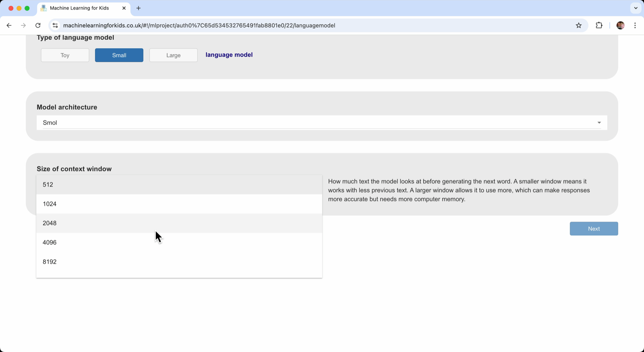Select the Toy model type

(65, 55)
